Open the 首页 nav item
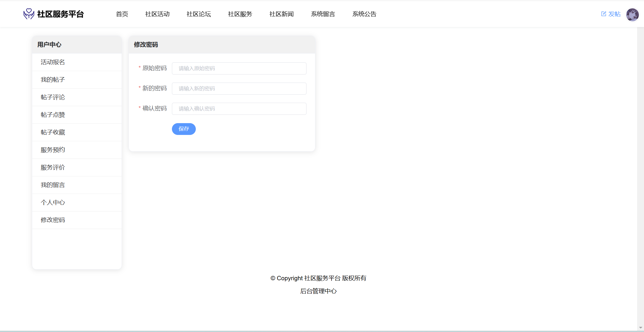The height and width of the screenshot is (332, 644). [122, 14]
